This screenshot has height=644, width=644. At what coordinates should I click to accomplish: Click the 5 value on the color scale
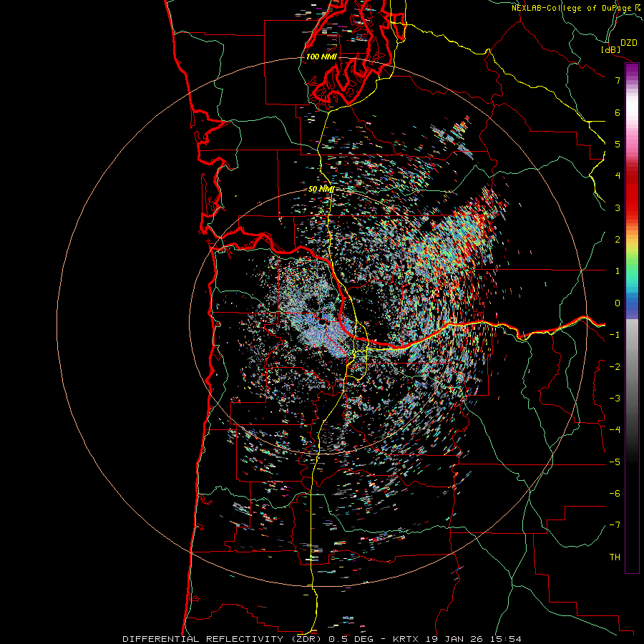coord(618,144)
